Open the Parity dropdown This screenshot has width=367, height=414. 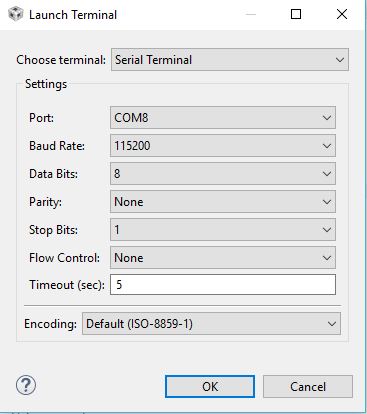pyautogui.click(x=223, y=202)
